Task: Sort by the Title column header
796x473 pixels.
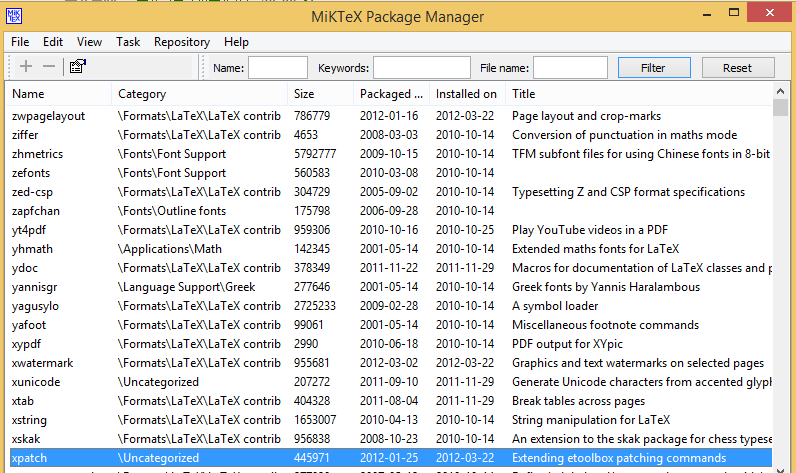Action: [639, 94]
